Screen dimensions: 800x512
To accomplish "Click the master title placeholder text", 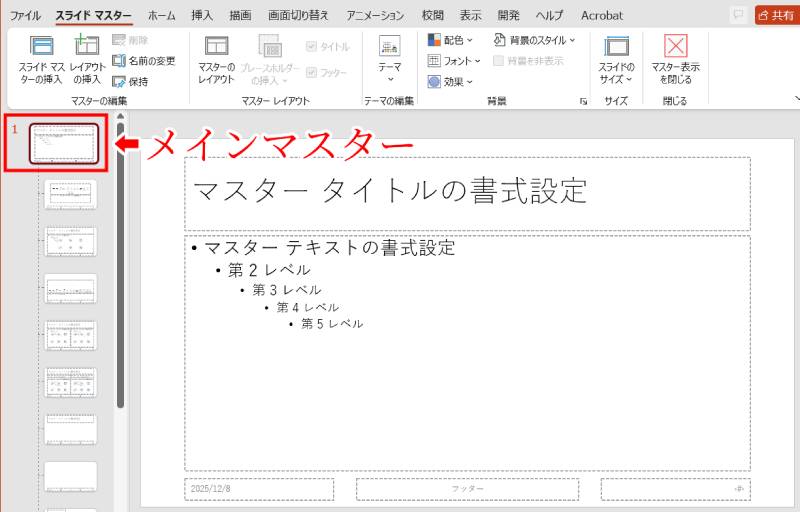I will coord(390,191).
